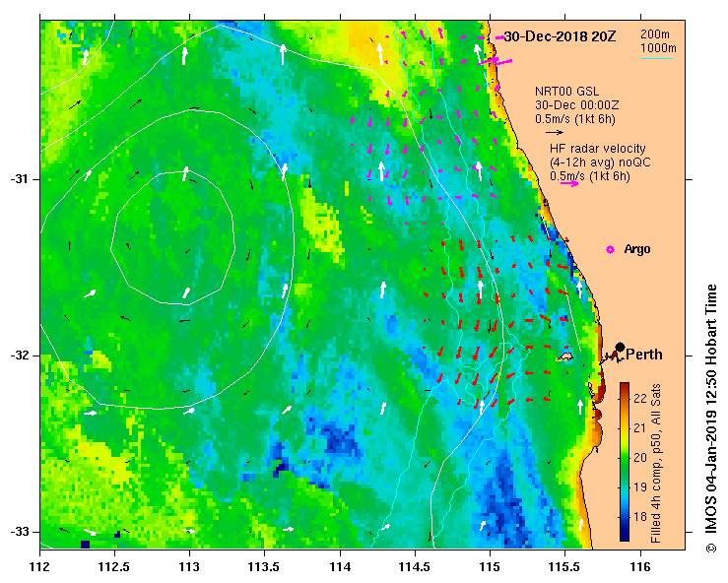Image resolution: width=728 pixels, height=583 pixels.
Task: Click the -33 latitude axis label
Action: point(18,532)
